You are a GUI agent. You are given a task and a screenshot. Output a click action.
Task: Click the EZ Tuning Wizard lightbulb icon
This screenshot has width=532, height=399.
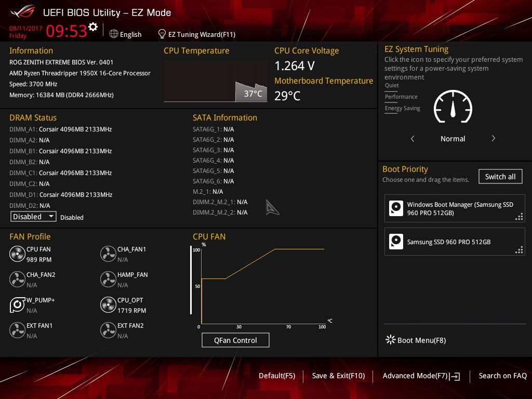coord(162,34)
